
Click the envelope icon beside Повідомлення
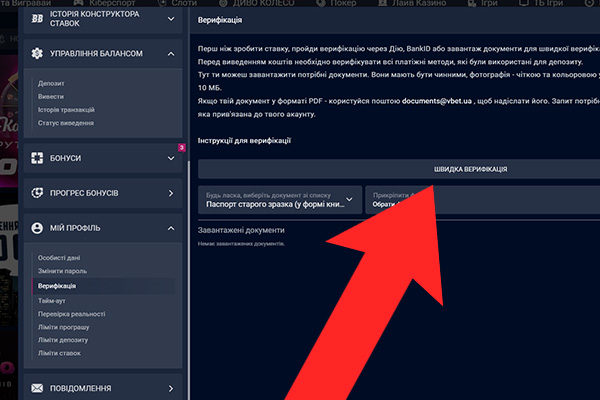pyautogui.click(x=37, y=388)
